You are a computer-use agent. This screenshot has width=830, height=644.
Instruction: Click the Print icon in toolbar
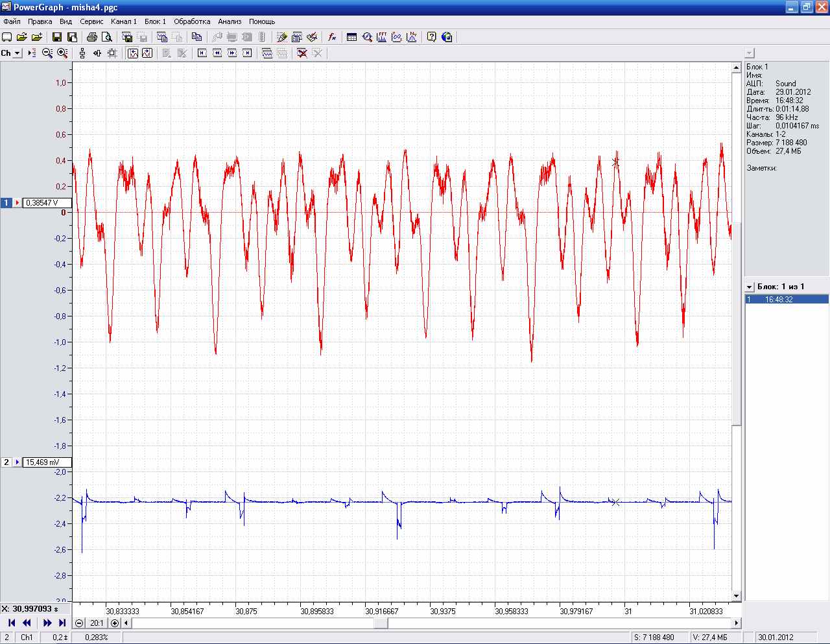tap(91, 37)
